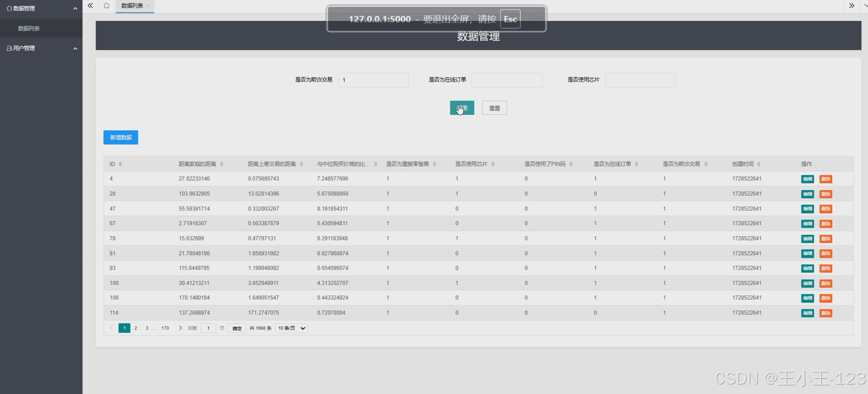Delete the row with ID 100
868x394 pixels.
click(x=825, y=283)
